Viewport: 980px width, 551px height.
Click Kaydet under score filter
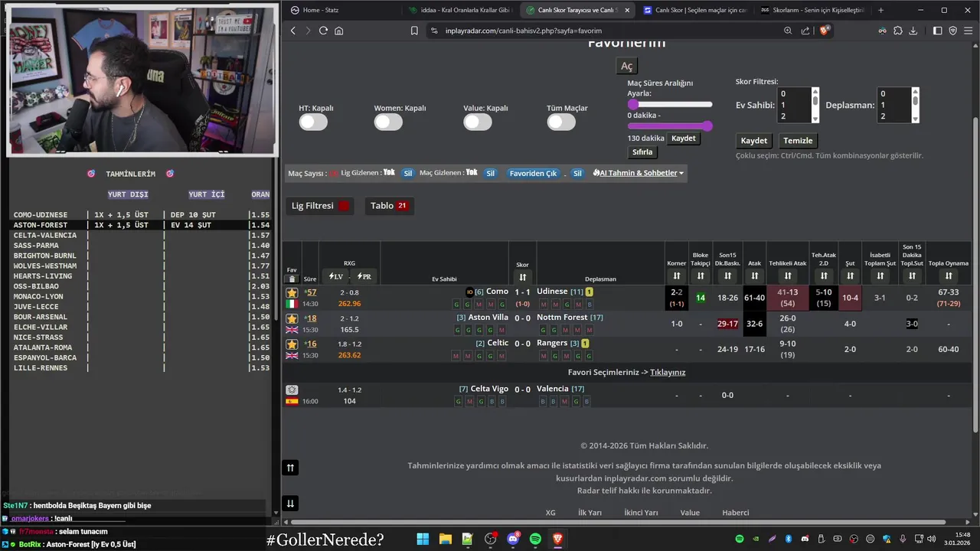click(x=754, y=141)
